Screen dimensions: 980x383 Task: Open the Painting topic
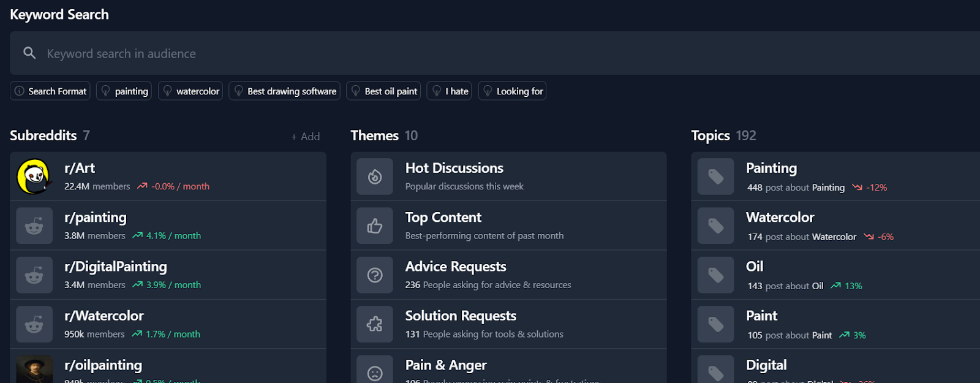(835, 176)
